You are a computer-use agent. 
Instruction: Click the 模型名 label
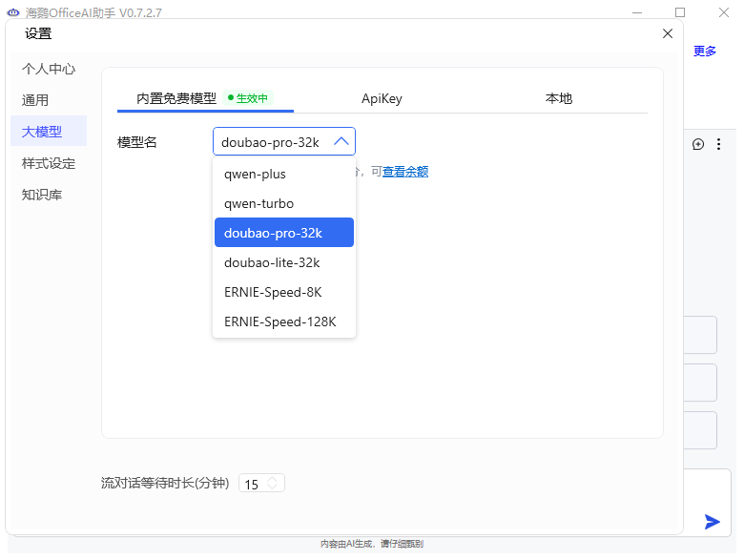(136, 142)
